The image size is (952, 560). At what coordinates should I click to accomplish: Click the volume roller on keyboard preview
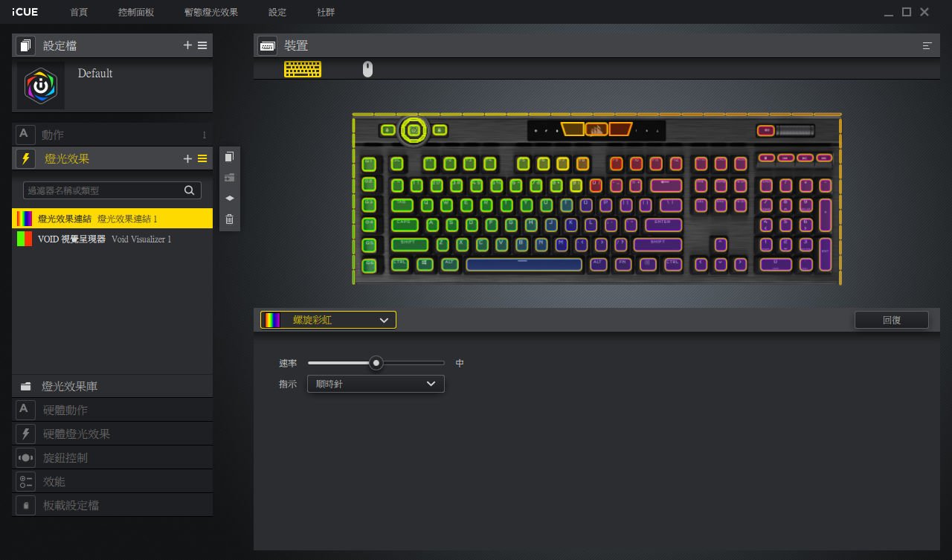point(796,130)
